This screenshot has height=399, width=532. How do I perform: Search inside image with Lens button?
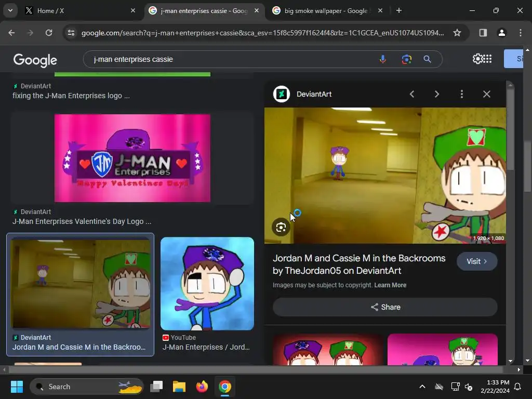[x=281, y=228]
